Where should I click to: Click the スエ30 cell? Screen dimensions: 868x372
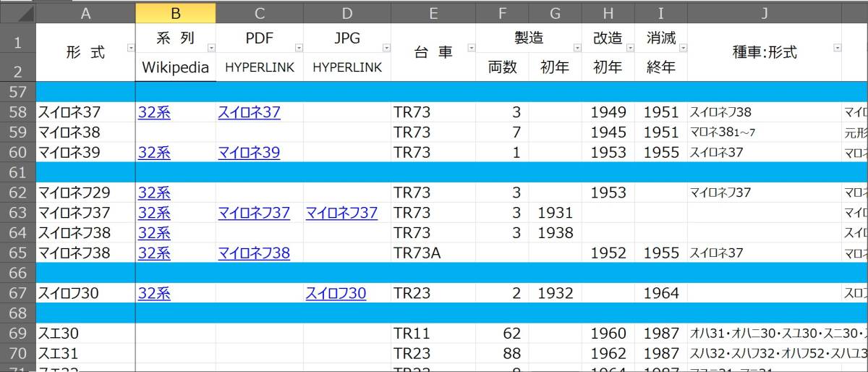click(85, 334)
